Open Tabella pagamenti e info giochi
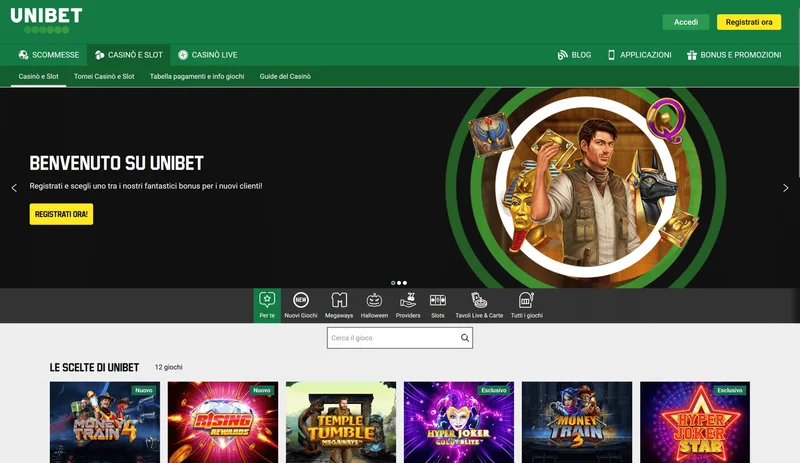The height and width of the screenshot is (463, 800). tap(197, 77)
